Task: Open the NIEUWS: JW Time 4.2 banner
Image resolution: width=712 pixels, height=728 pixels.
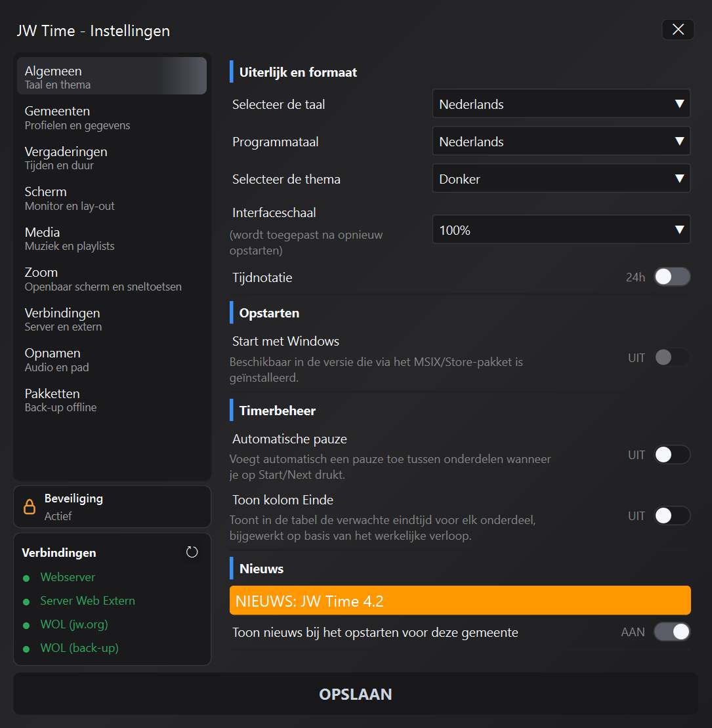Action: tap(460, 601)
